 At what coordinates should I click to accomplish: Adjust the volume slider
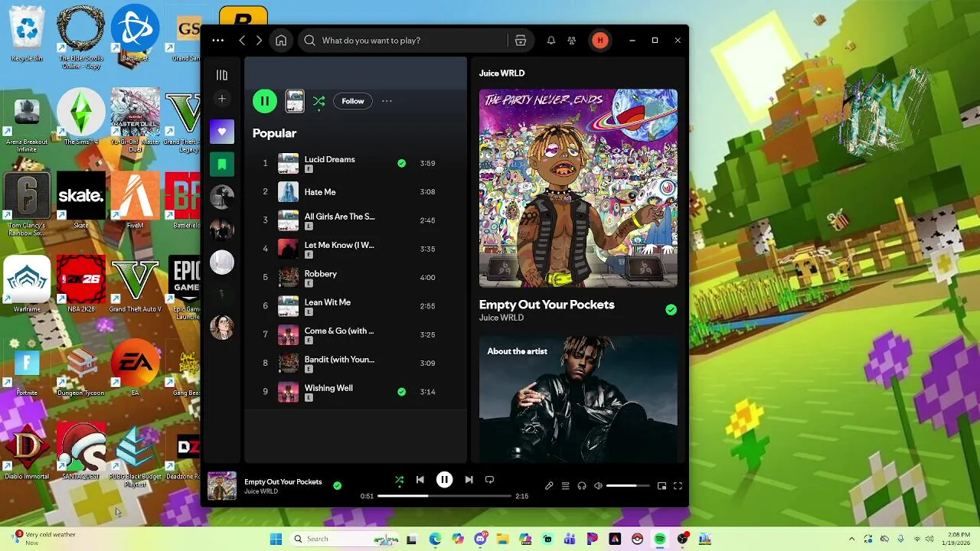[x=628, y=486]
